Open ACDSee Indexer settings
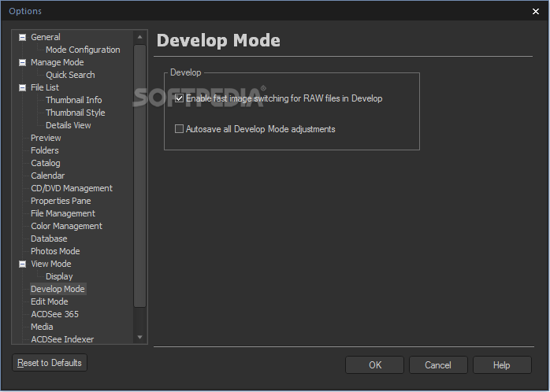Image resolution: width=550 pixels, height=392 pixels. click(x=62, y=339)
